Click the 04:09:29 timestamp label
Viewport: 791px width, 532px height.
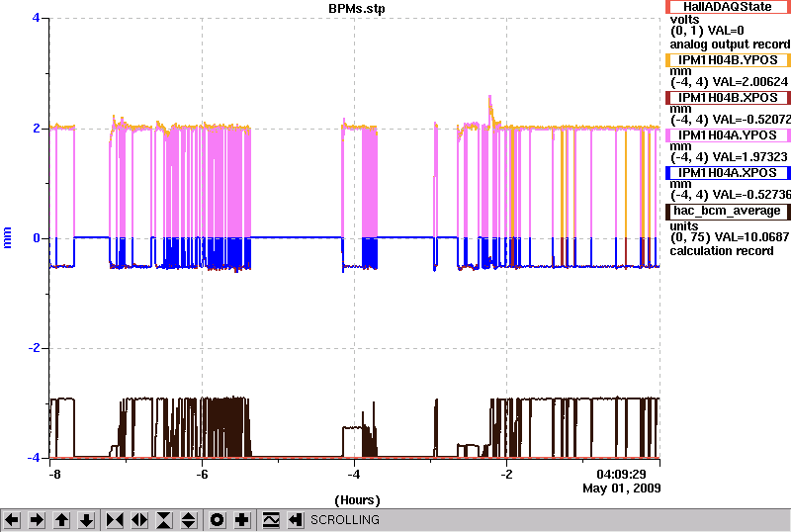click(621, 475)
